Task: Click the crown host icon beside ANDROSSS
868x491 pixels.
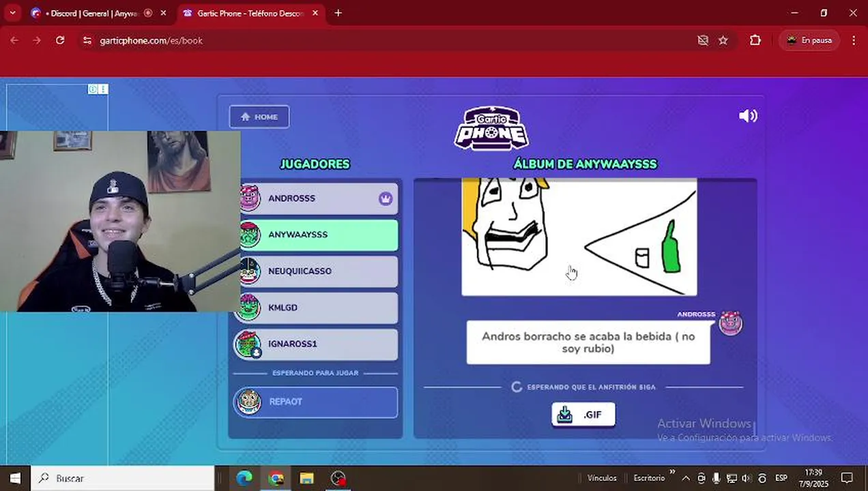Action: pyautogui.click(x=386, y=198)
